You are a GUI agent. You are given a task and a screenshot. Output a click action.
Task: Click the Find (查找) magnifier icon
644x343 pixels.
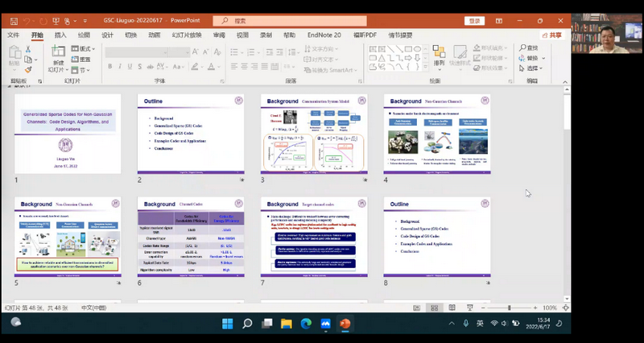[x=523, y=48]
